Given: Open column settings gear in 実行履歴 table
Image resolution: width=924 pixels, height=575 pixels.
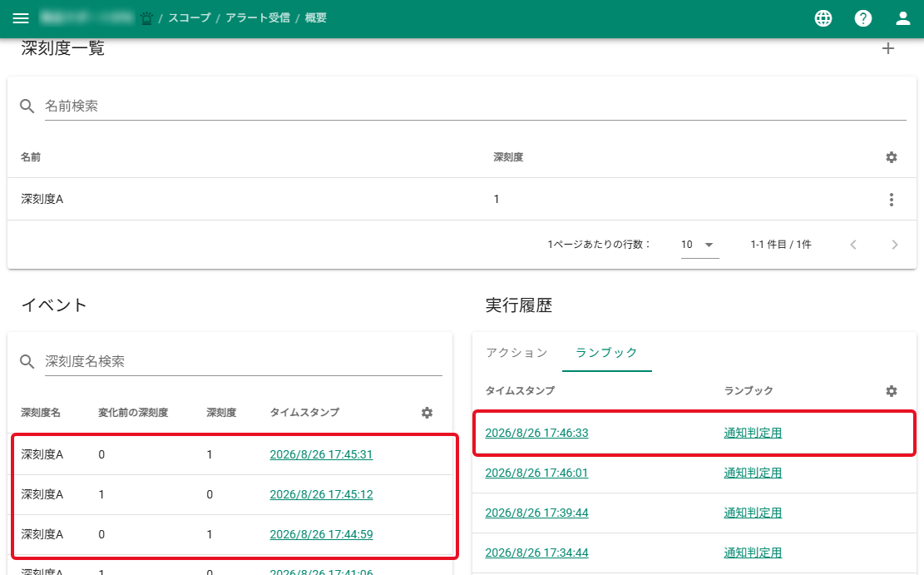Looking at the screenshot, I should tap(892, 391).
